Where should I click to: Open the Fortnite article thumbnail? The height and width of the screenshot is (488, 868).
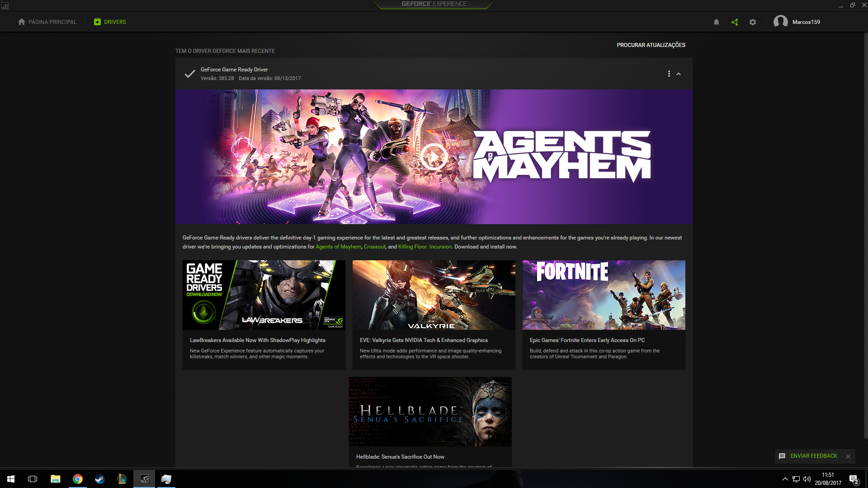(x=604, y=295)
